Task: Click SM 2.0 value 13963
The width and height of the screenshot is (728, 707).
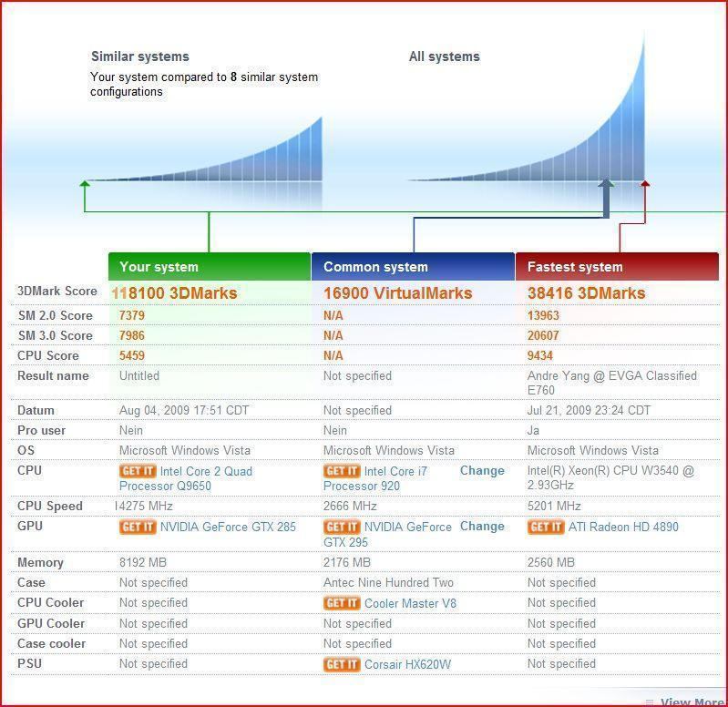Action: click(x=543, y=315)
